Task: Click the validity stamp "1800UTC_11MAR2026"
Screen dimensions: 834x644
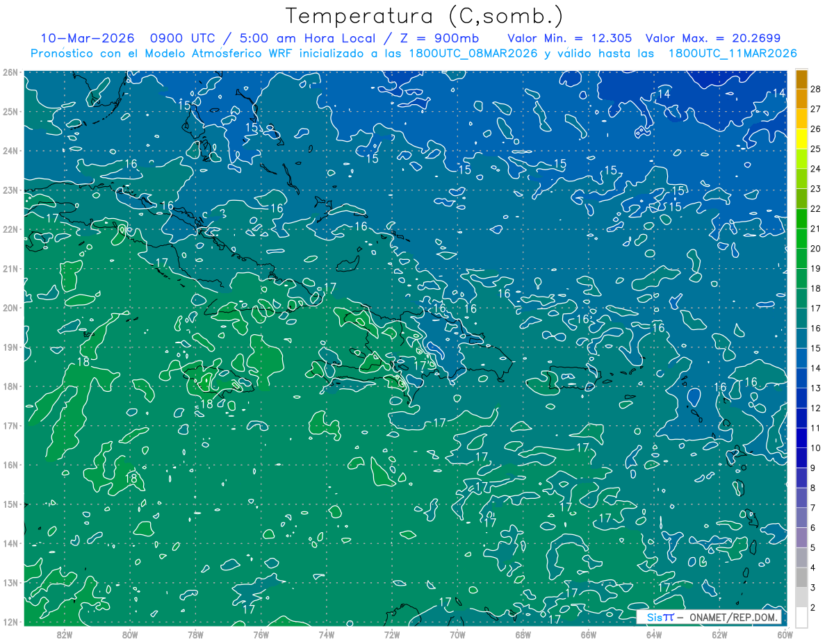Action: click(733, 53)
